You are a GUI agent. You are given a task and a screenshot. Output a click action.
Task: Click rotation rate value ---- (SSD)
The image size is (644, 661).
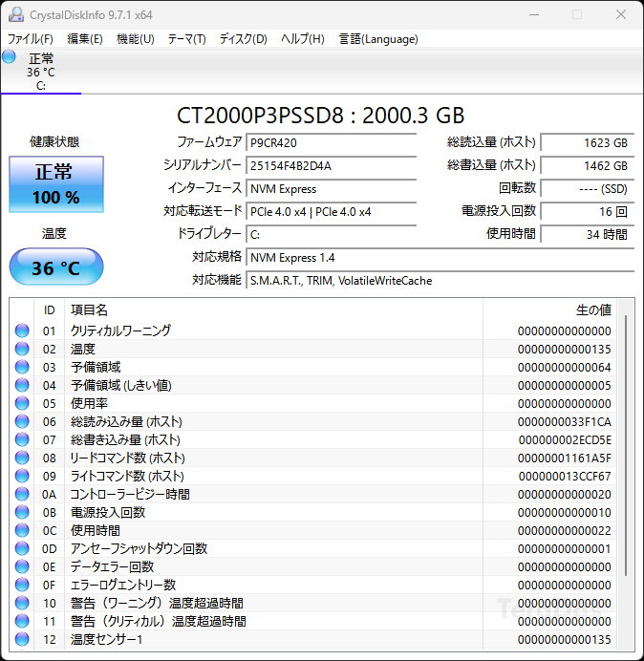point(587,189)
